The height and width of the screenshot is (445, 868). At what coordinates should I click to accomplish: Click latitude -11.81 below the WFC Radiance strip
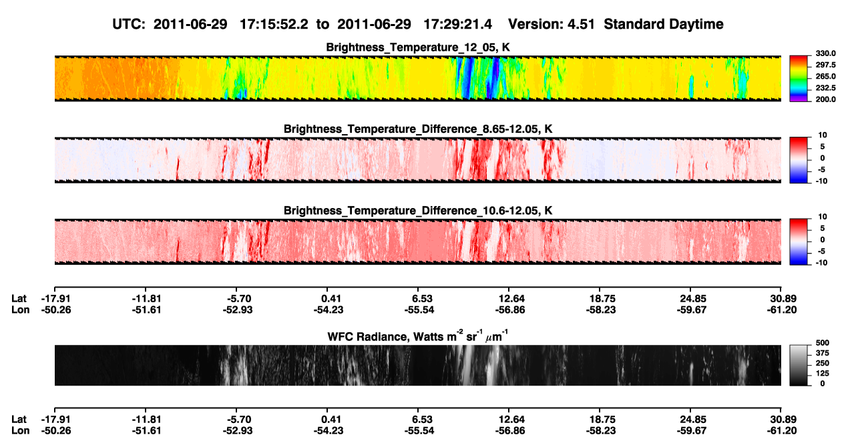point(146,419)
